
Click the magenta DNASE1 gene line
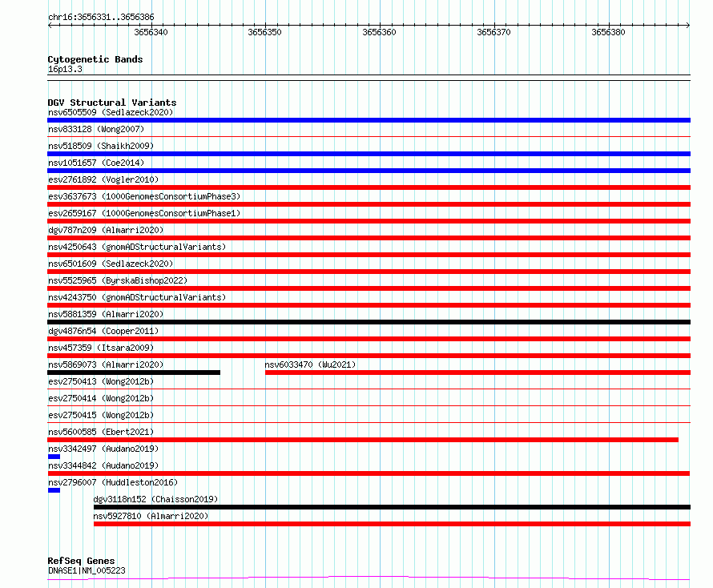pyautogui.click(x=369, y=578)
